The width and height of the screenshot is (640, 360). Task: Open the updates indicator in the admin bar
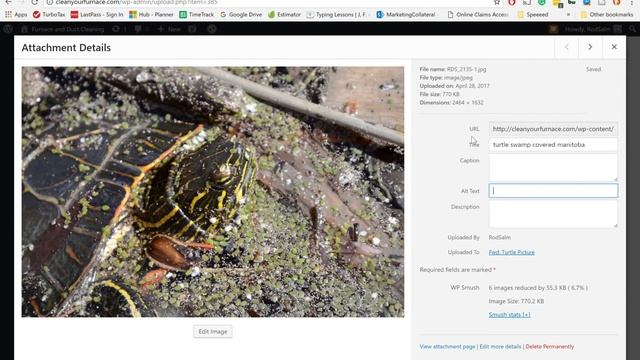[119, 29]
